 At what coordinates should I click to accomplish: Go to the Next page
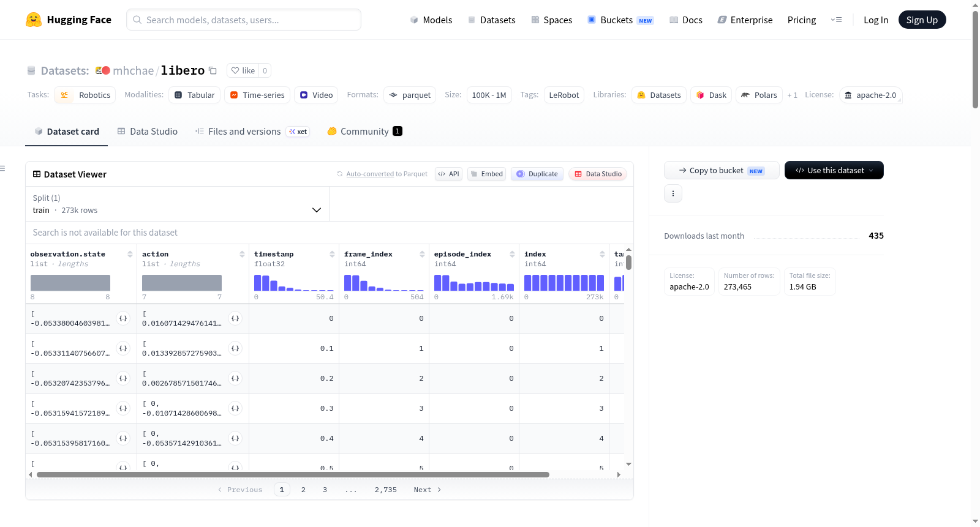[428, 490]
